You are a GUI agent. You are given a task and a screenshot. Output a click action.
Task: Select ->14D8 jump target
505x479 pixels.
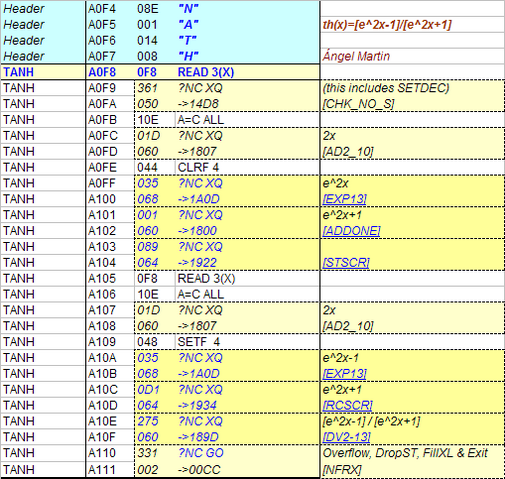[198, 104]
